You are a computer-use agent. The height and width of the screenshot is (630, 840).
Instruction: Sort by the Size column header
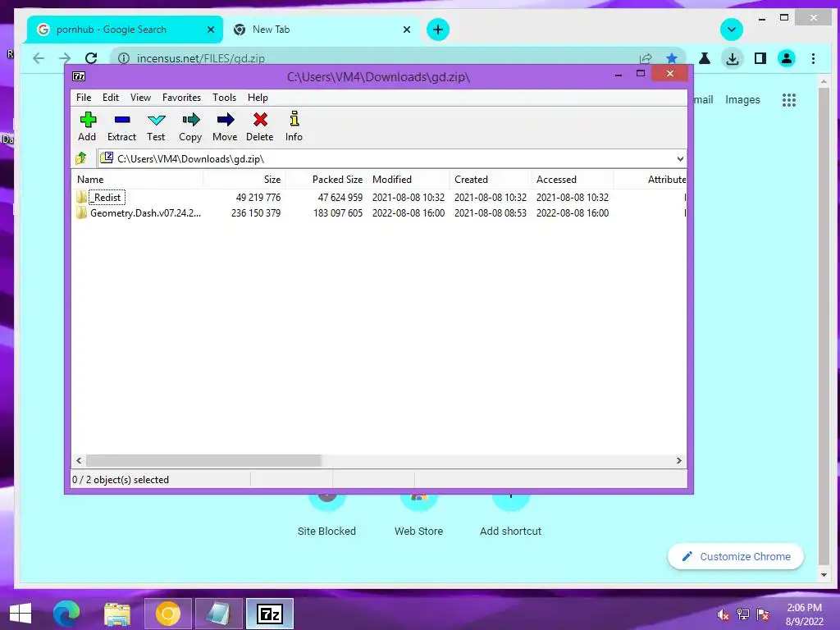tap(244, 180)
